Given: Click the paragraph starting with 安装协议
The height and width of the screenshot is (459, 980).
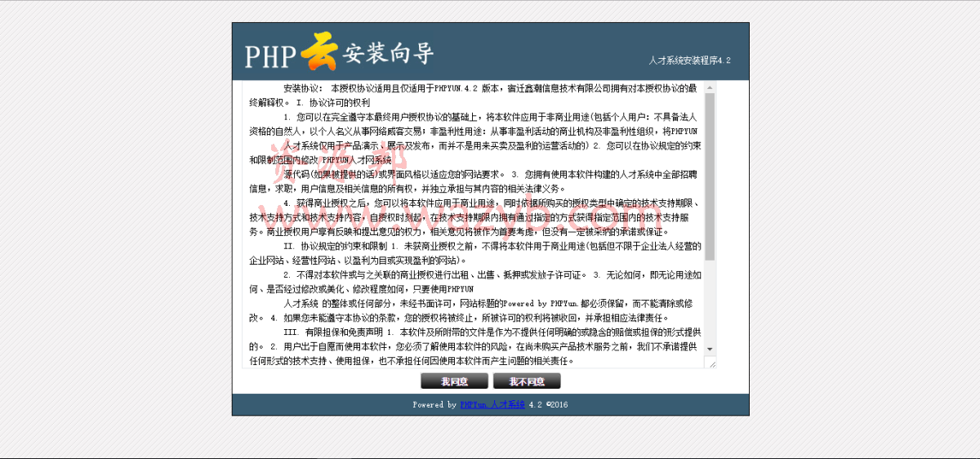Looking at the screenshot, I should pyautogui.click(x=474, y=95).
